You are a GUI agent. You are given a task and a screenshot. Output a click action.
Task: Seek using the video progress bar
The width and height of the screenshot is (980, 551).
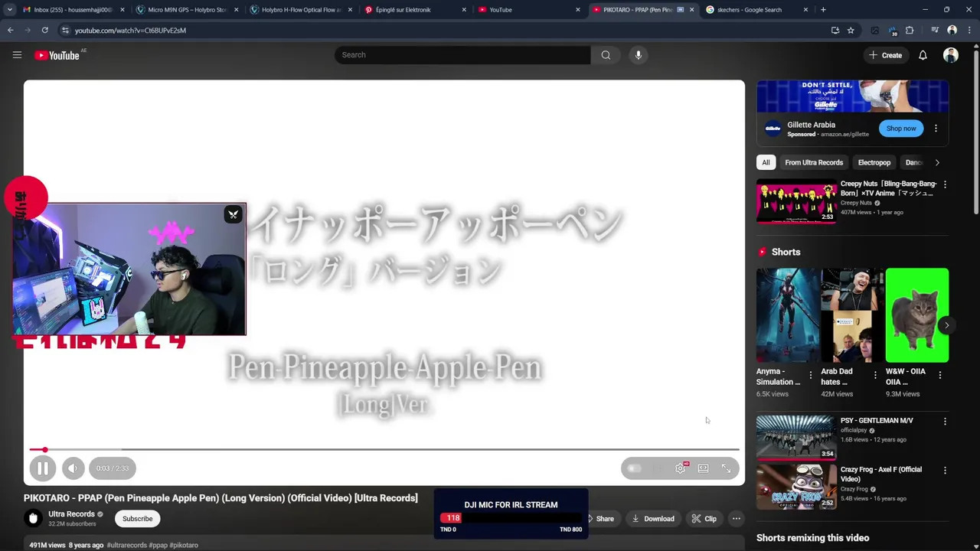coord(384,450)
